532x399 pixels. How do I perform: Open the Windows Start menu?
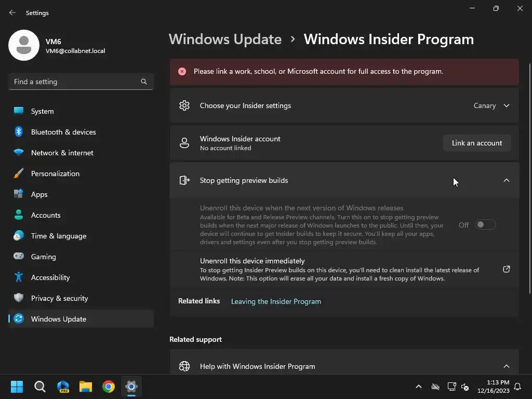[17, 387]
